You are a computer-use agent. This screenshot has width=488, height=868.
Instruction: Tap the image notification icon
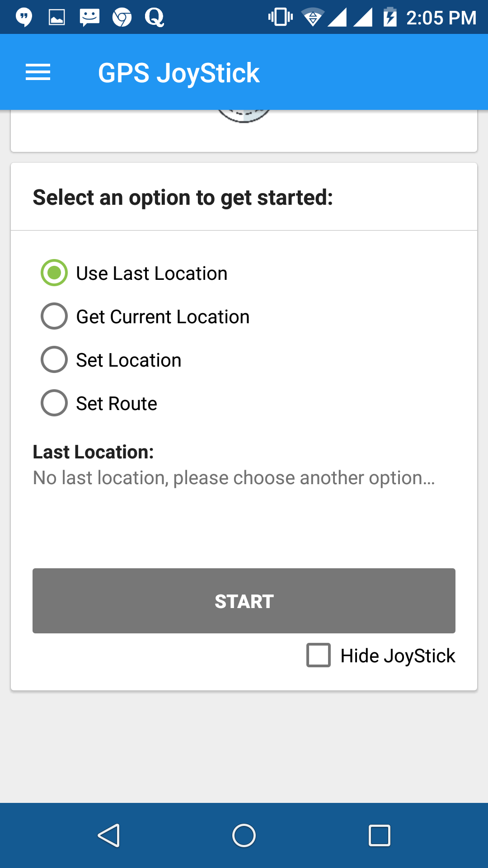(57, 18)
